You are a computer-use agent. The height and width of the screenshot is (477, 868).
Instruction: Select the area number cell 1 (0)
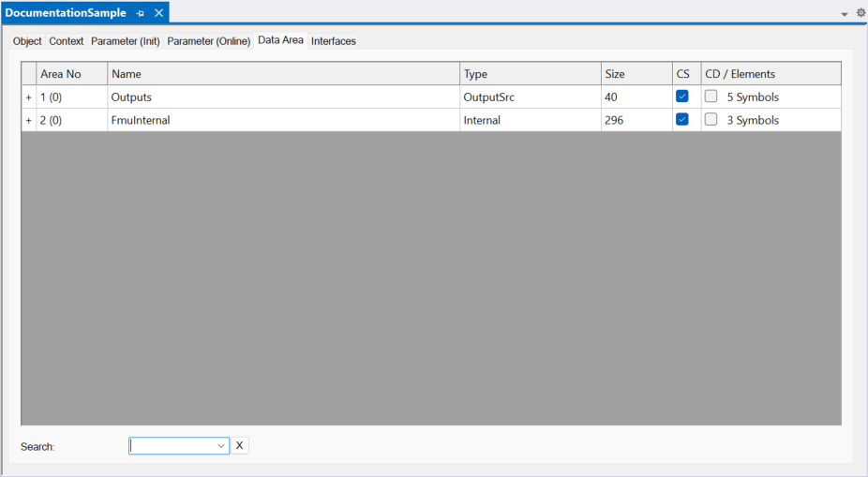tap(71, 97)
